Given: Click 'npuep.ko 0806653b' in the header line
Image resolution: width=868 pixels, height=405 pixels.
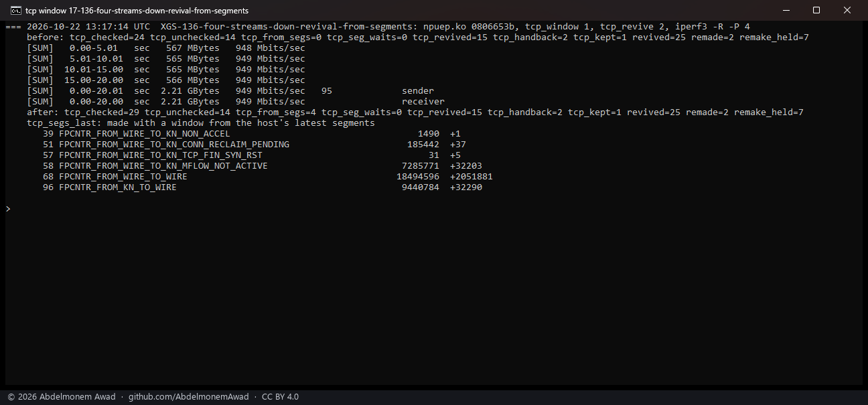Looking at the screenshot, I should point(472,27).
